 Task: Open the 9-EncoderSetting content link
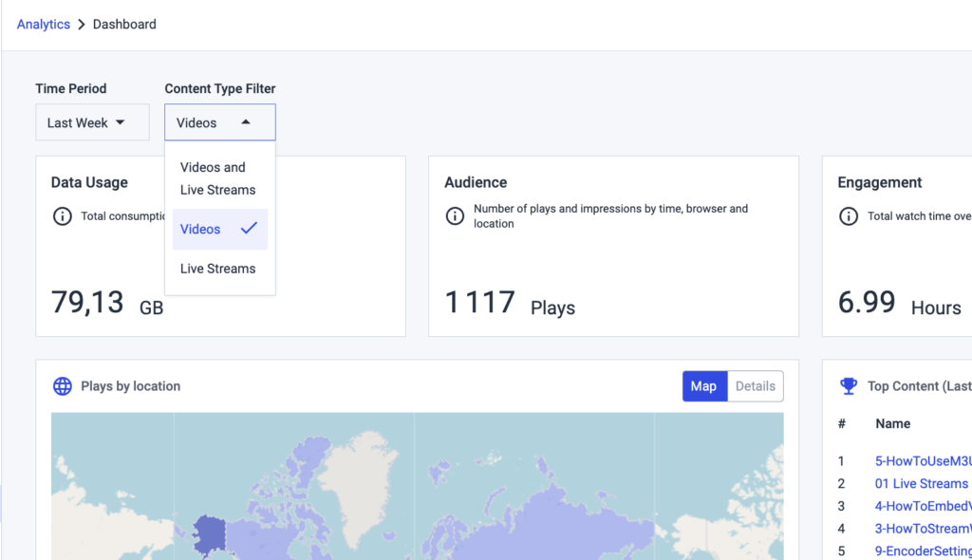click(923, 551)
